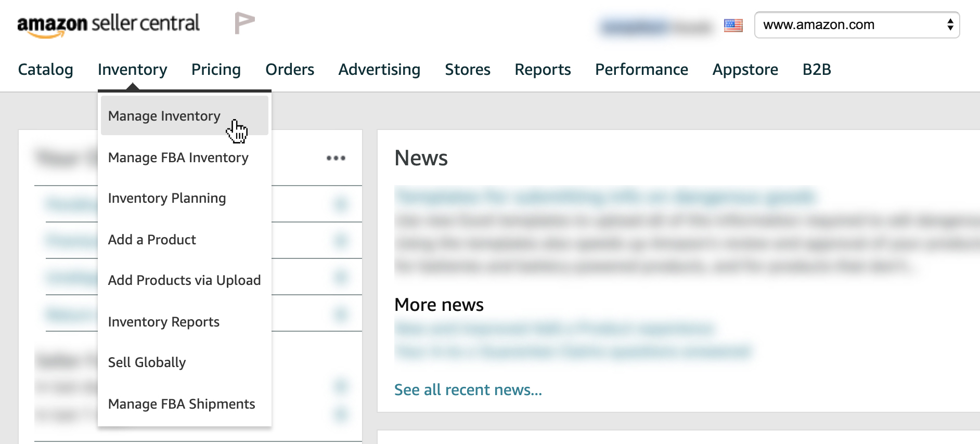
Task: Open the www.amazon.com marketplace dropdown
Action: pyautogui.click(x=857, y=25)
